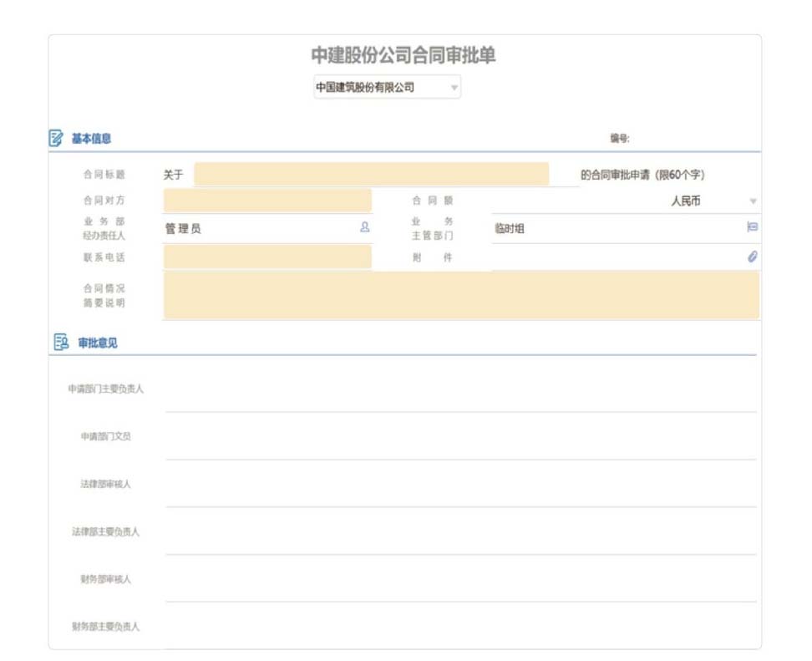Click the 合同情况简要说明 label
Viewport: 812px width, 661px height.
point(104,295)
